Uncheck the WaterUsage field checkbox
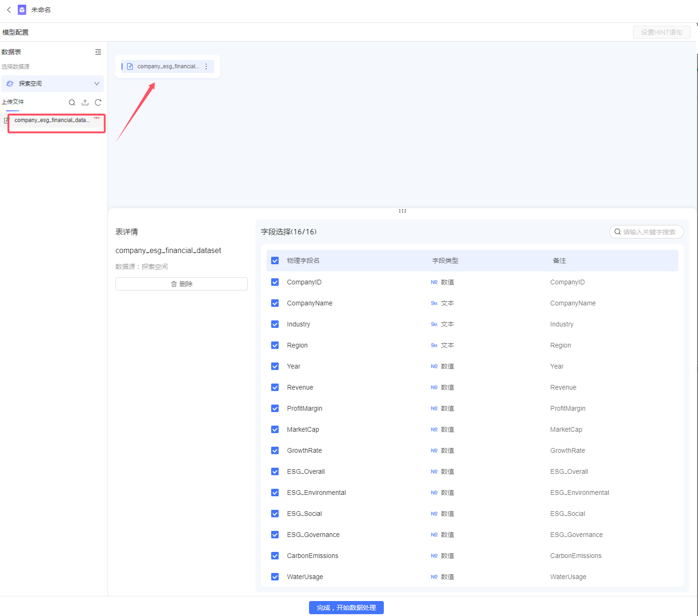 click(x=275, y=577)
